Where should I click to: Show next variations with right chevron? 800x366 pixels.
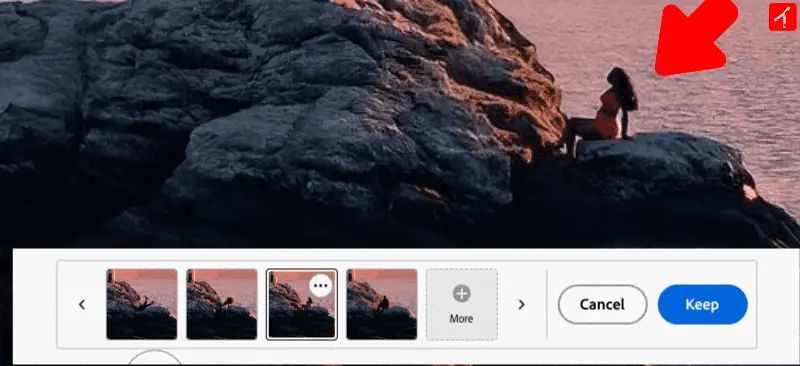point(521,304)
